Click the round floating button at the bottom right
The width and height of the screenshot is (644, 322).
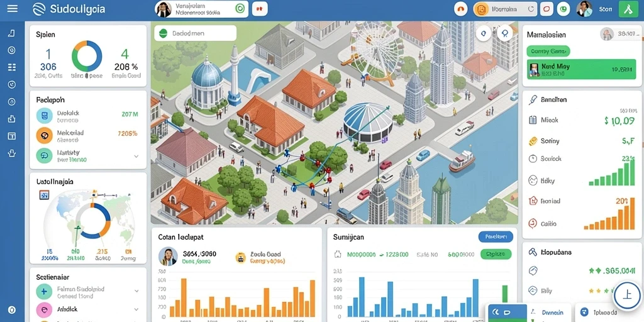(x=627, y=294)
